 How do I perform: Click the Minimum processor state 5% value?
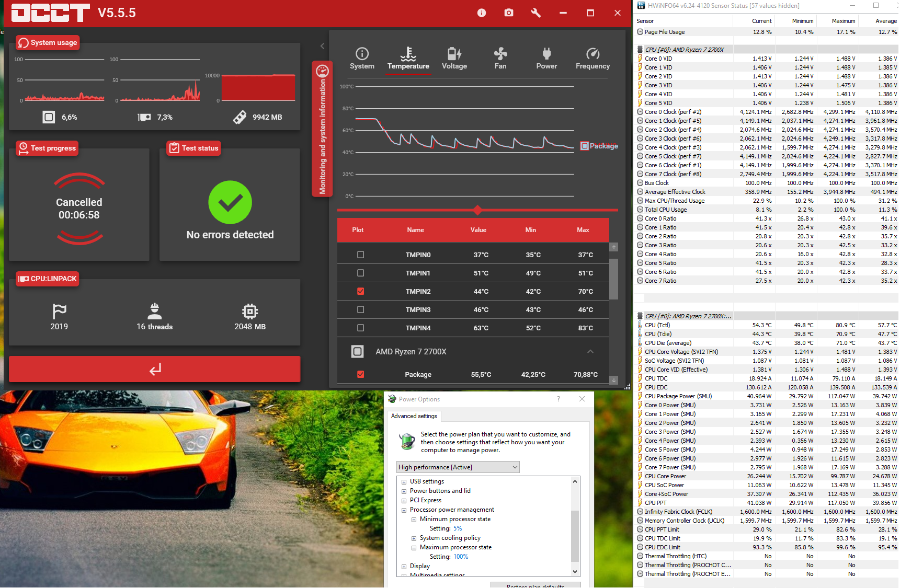458,529
